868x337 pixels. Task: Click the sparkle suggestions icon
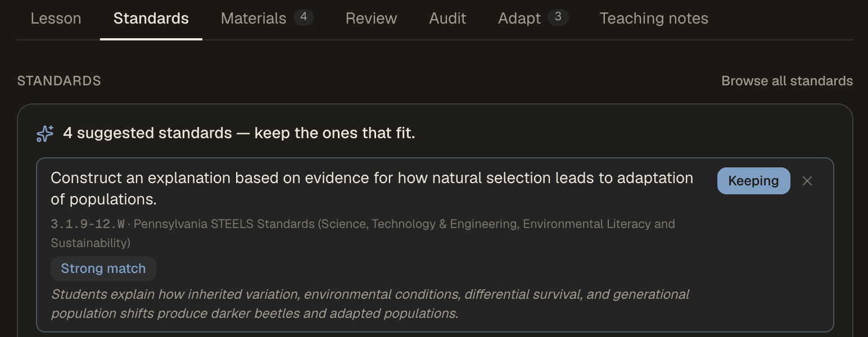coord(45,134)
